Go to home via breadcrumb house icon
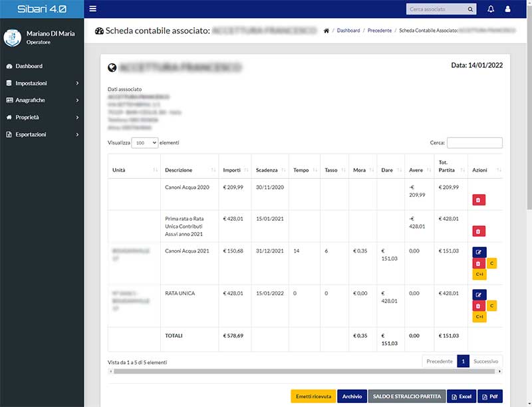532x407 pixels. 327,31
